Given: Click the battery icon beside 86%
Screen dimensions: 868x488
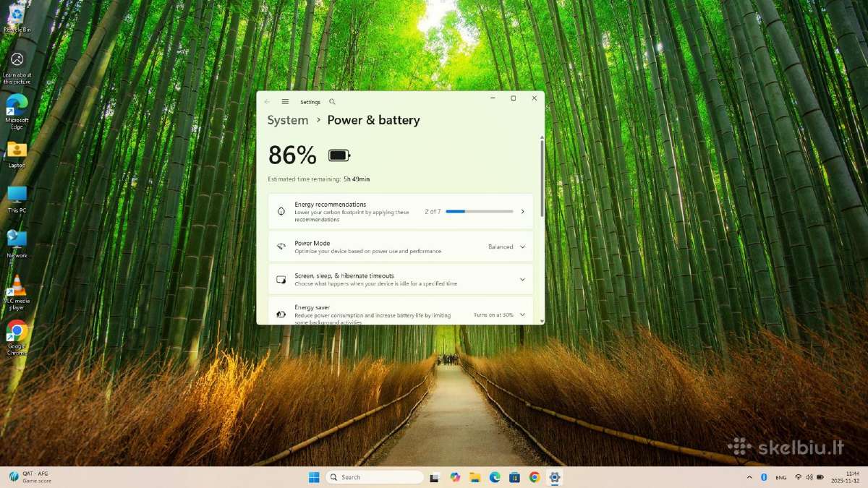Looking at the screenshot, I should [x=339, y=155].
